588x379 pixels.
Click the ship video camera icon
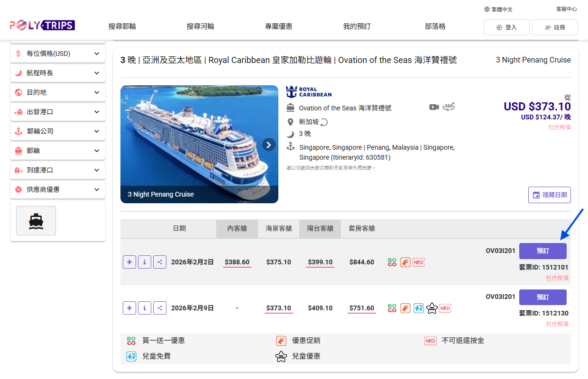[x=434, y=107]
